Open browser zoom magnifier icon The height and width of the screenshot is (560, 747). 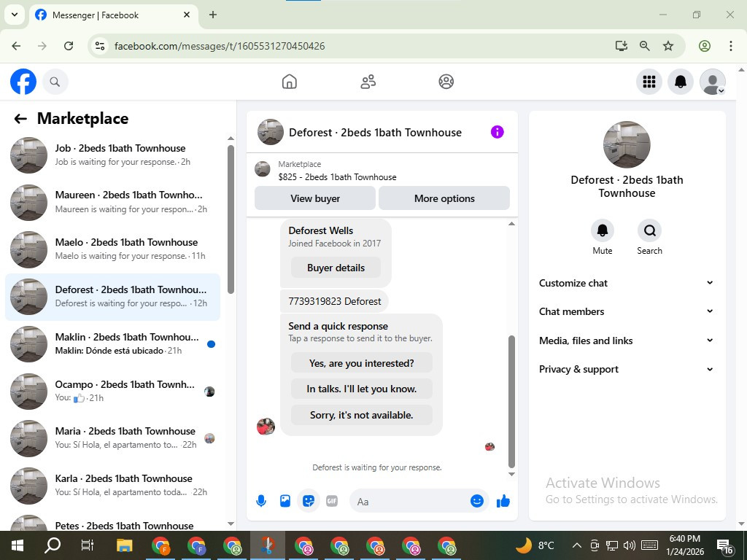click(645, 46)
